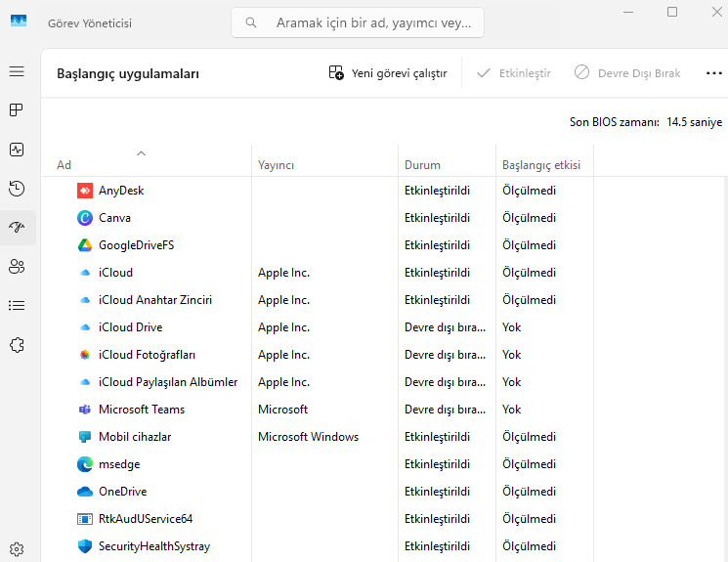Sort by Durum column header
Viewport: 728px width, 562px height.
[448, 160]
